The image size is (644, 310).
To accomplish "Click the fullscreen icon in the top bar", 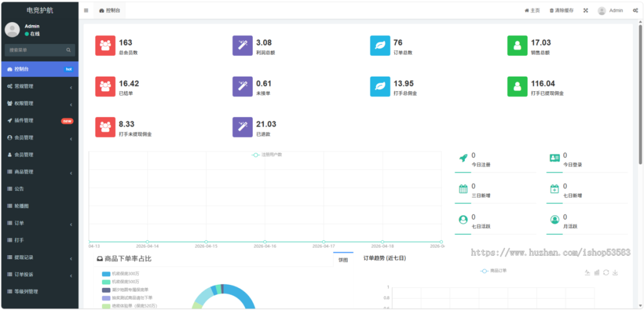I will [586, 11].
